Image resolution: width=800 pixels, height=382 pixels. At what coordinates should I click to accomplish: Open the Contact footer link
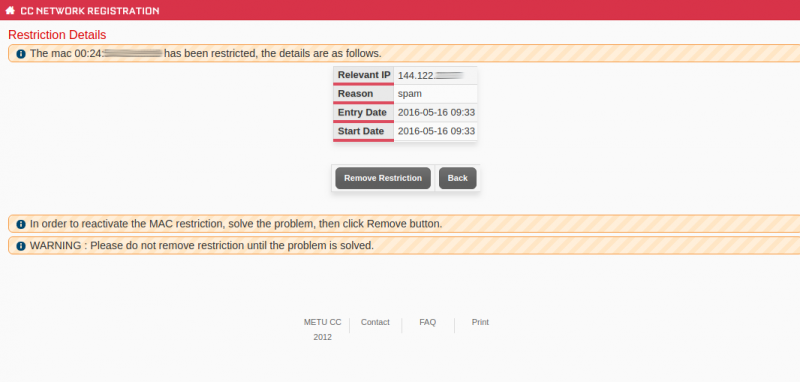tap(375, 322)
